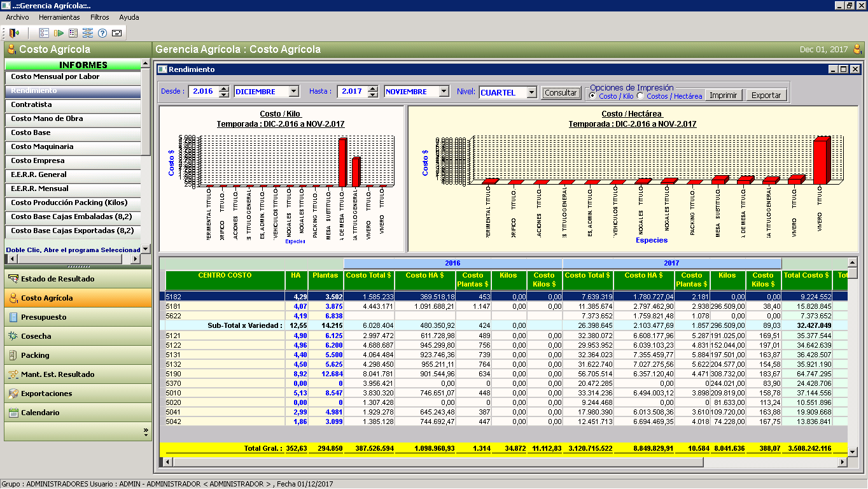The height and width of the screenshot is (489, 868).
Task: Switch to Presupuesto module
Action: pyautogui.click(x=78, y=317)
